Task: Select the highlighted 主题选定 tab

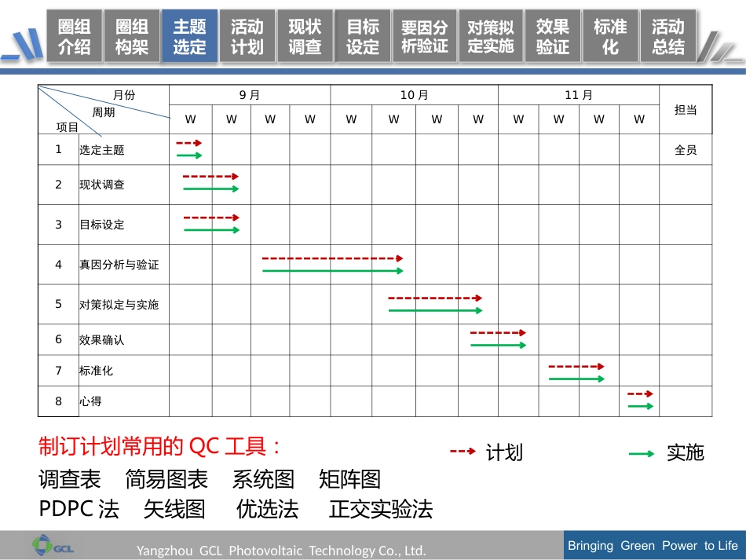Action: (x=190, y=36)
